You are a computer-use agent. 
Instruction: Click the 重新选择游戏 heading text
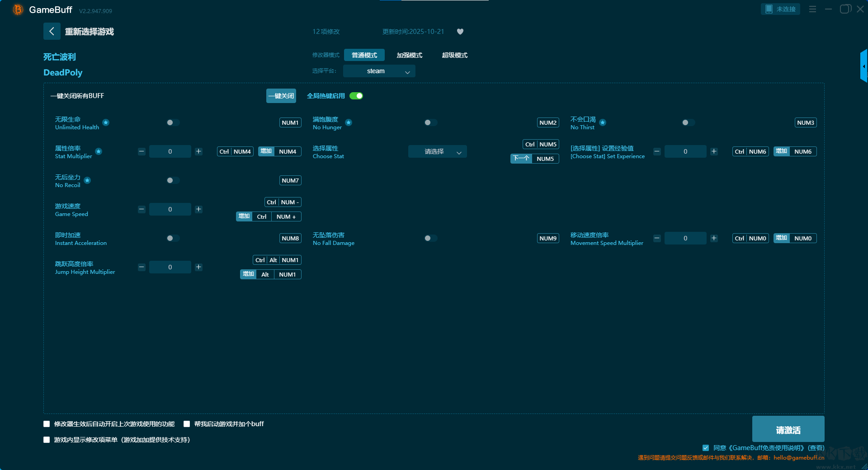click(90, 32)
